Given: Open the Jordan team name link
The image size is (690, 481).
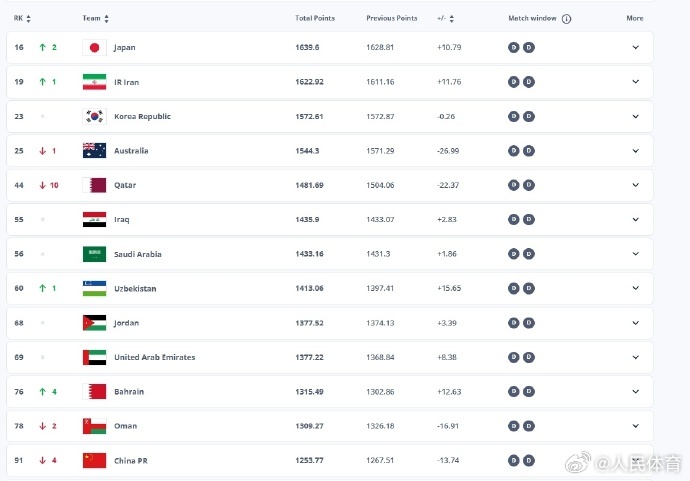Looking at the screenshot, I should point(126,323).
